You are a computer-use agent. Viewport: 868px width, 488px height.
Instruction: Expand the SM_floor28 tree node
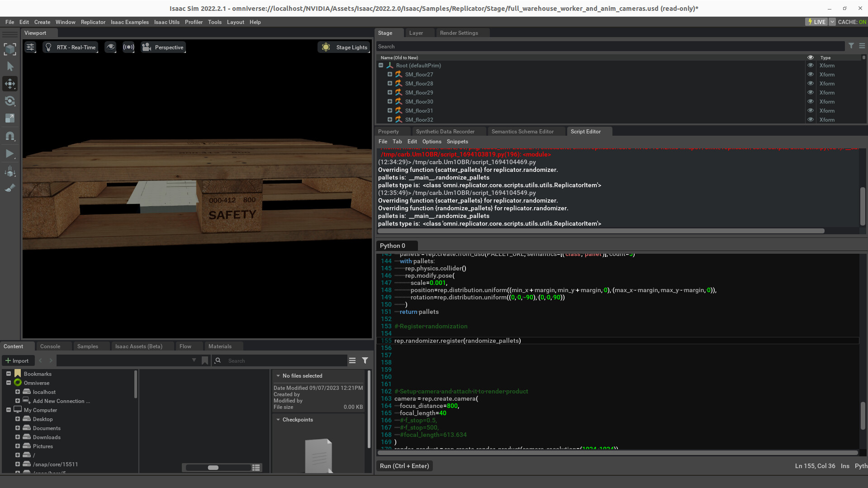coord(389,84)
